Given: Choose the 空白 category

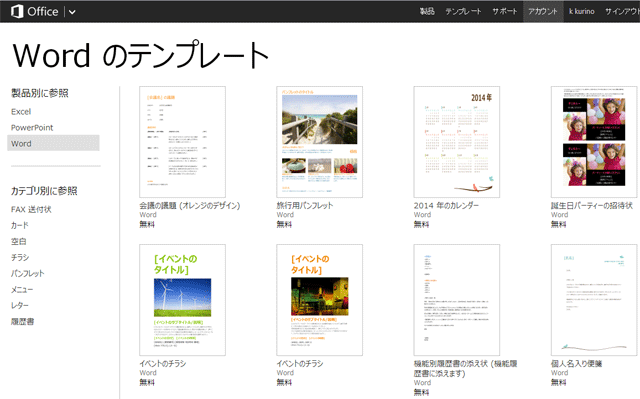Looking at the screenshot, I should click(18, 241).
